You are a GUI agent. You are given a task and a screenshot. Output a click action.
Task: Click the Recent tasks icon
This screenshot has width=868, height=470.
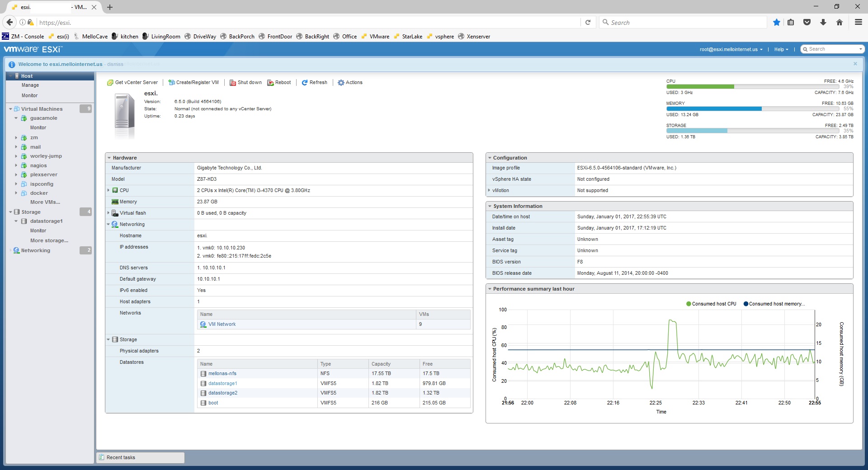102,457
